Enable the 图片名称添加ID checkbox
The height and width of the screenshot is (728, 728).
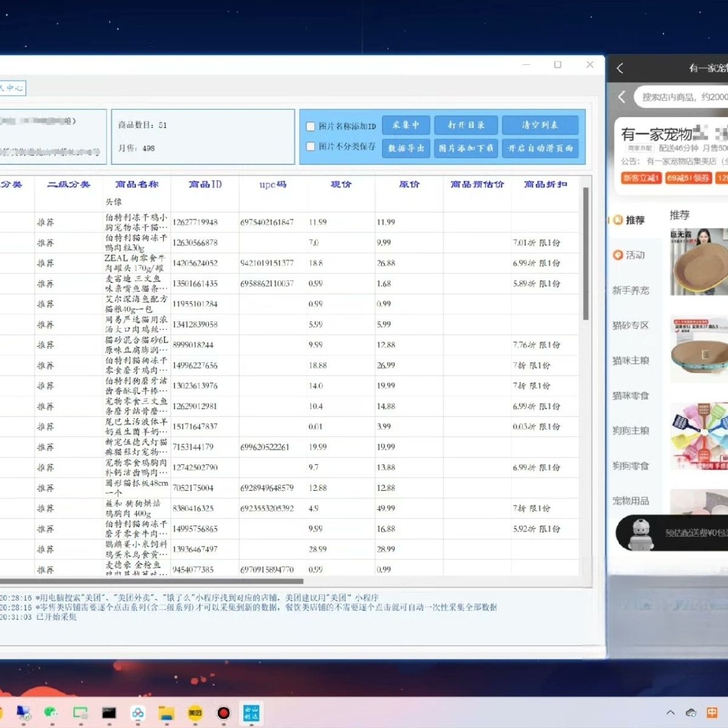(311, 126)
